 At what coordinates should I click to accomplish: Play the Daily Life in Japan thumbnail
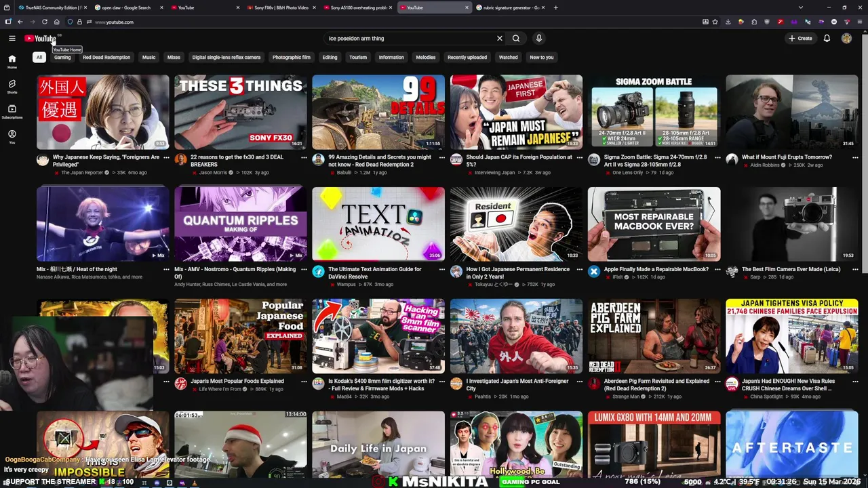click(378, 444)
